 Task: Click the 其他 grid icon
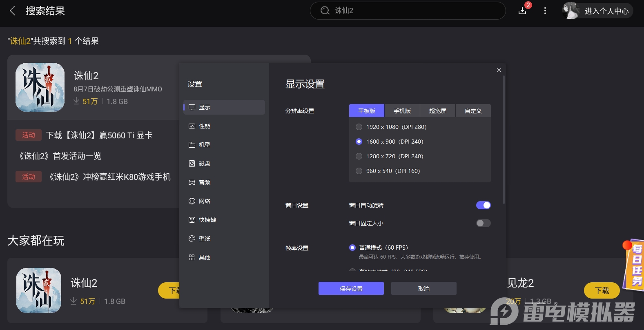192,257
